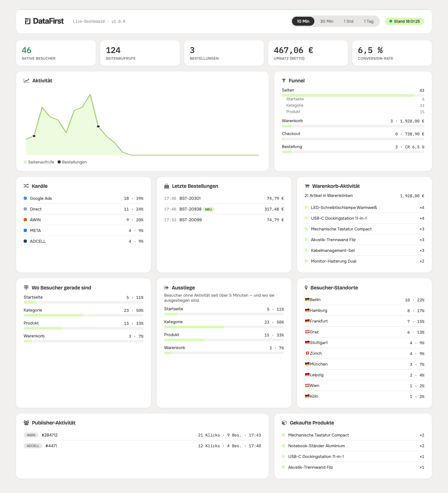This screenshot has height=493, width=448.
Task: Click the German flag next to Hamburg
Action: tap(307, 310)
